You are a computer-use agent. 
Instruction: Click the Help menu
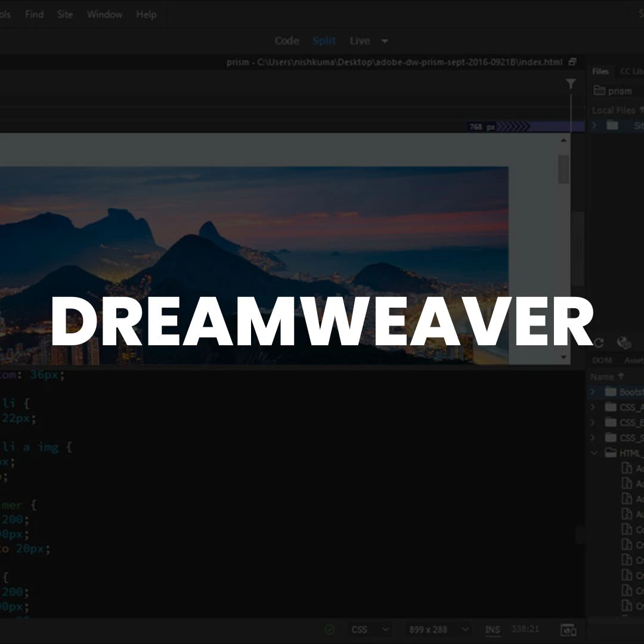point(146,14)
